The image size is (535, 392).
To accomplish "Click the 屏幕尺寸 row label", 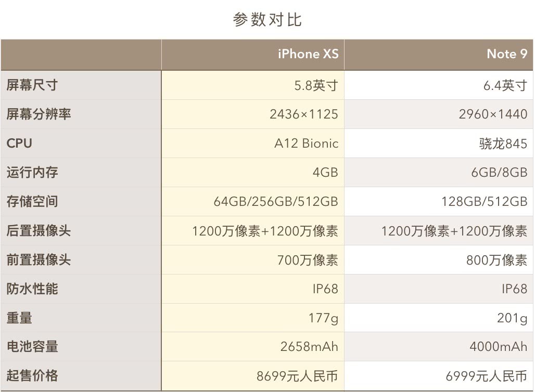I will click(x=32, y=85).
